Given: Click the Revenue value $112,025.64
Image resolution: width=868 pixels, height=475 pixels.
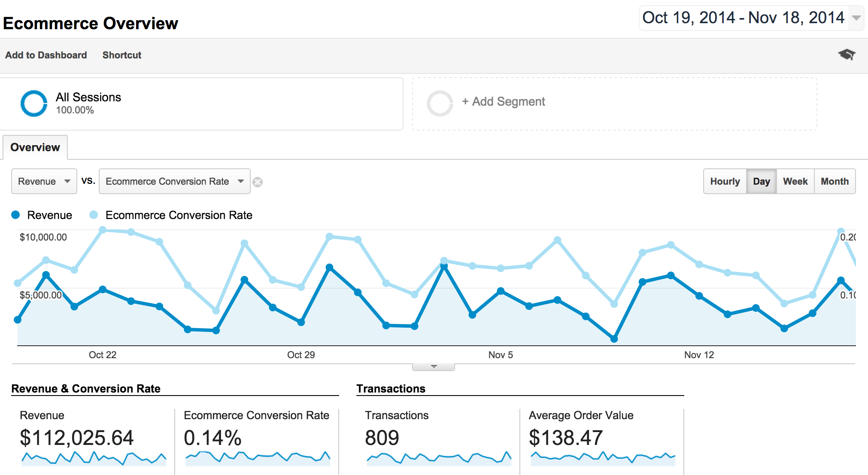Looking at the screenshot, I should click(x=77, y=438).
